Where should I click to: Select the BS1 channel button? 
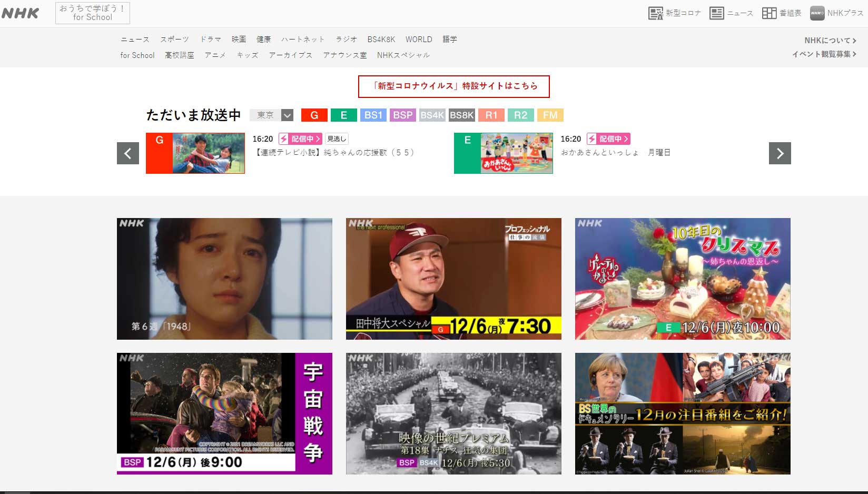click(373, 115)
